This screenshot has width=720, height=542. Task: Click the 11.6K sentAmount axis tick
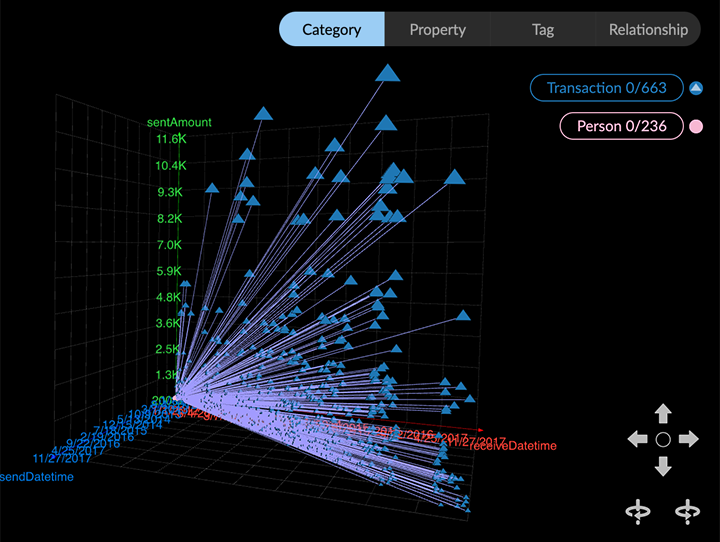(x=171, y=139)
